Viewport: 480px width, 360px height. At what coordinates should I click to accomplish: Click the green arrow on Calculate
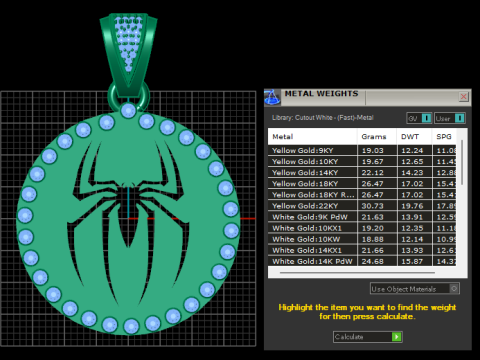click(x=397, y=337)
